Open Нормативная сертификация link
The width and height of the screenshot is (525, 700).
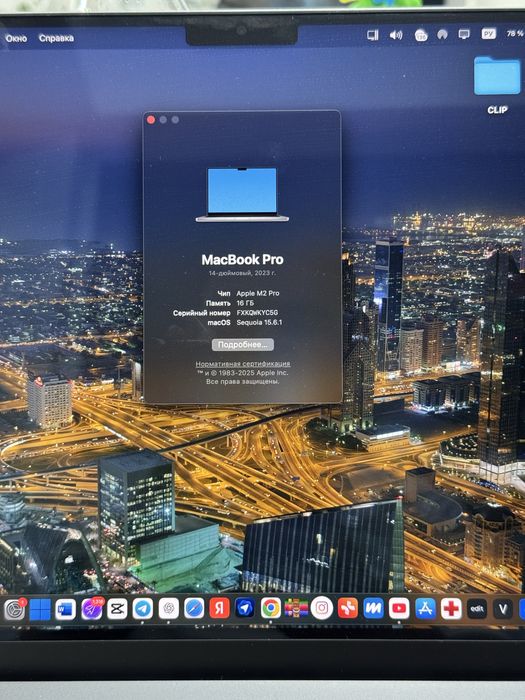coord(243,364)
